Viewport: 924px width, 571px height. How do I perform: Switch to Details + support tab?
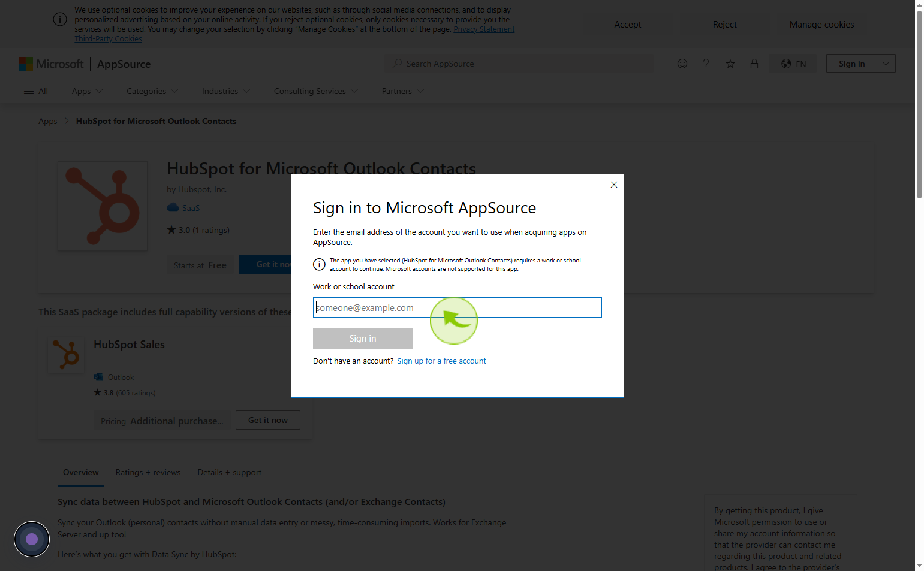click(x=230, y=472)
